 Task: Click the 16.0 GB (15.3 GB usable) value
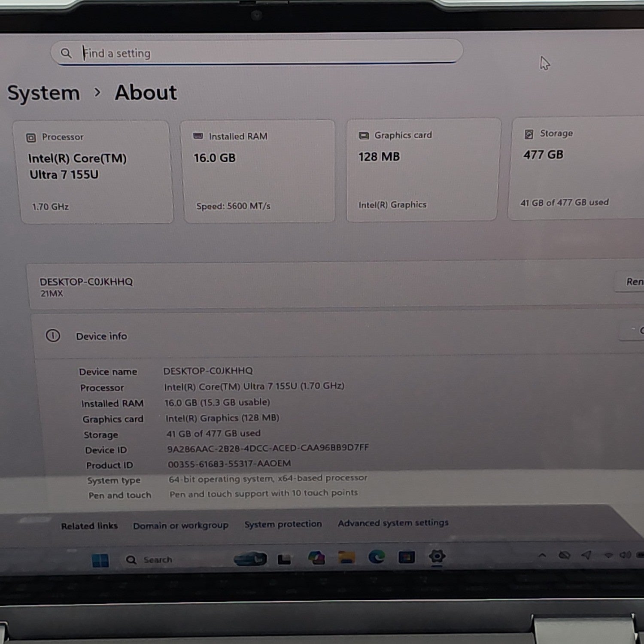217,402
